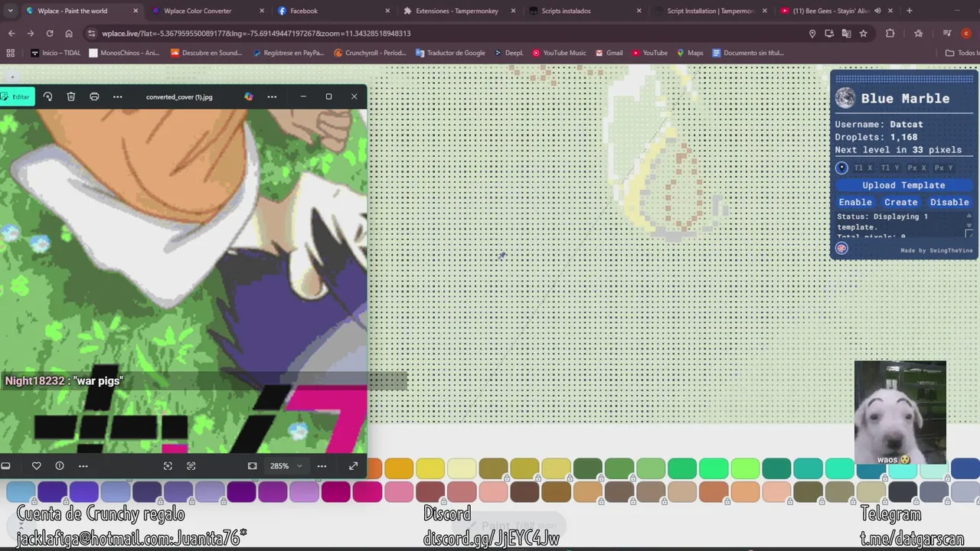Open the palette icon in Blue Marble footer
Image resolution: width=980 pixels, height=551 pixels.
[841, 248]
